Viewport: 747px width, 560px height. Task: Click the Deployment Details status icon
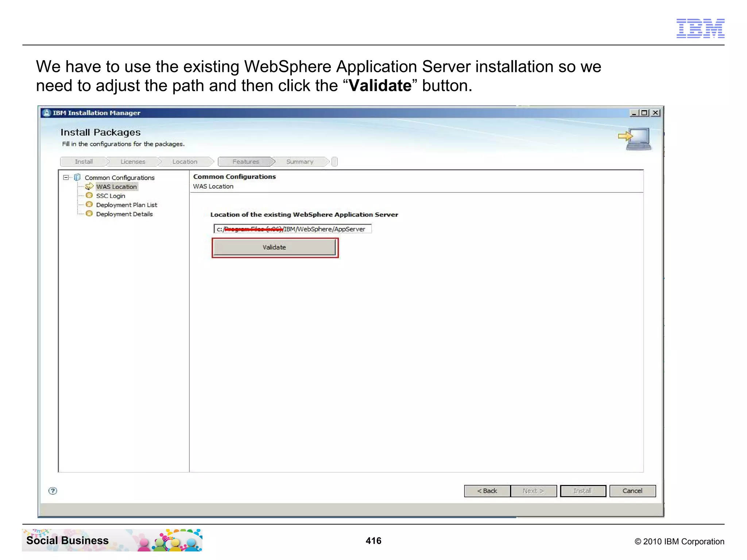coord(89,214)
